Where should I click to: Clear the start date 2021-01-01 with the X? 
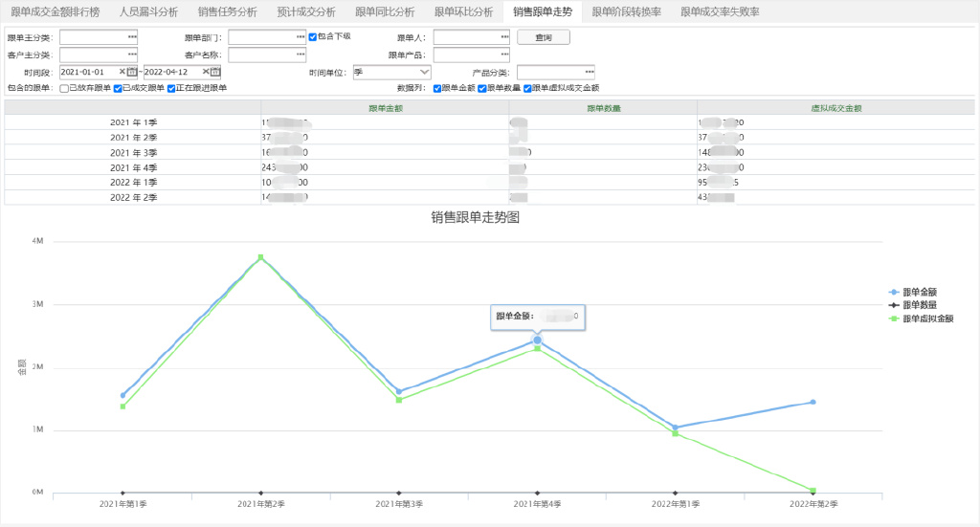coord(122,72)
